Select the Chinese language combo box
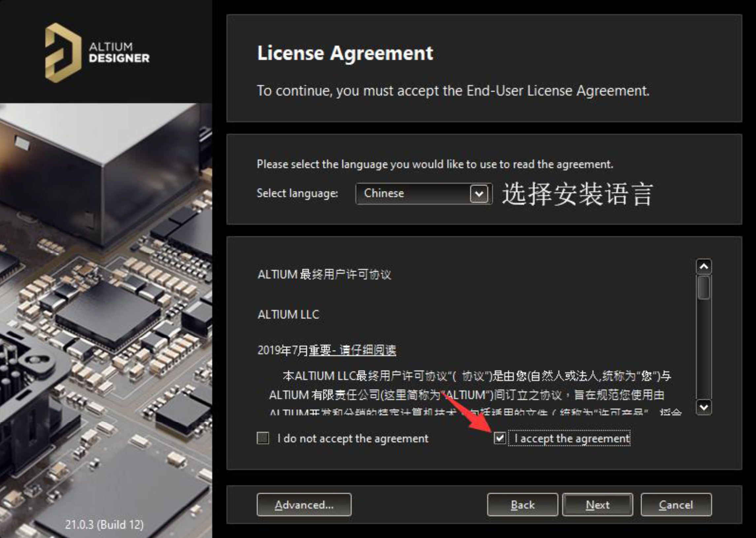This screenshot has height=538, width=756. pyautogui.click(x=424, y=194)
